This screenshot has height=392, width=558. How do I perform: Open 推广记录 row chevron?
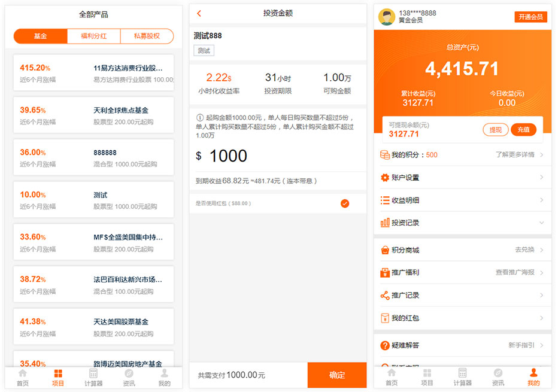coord(542,295)
